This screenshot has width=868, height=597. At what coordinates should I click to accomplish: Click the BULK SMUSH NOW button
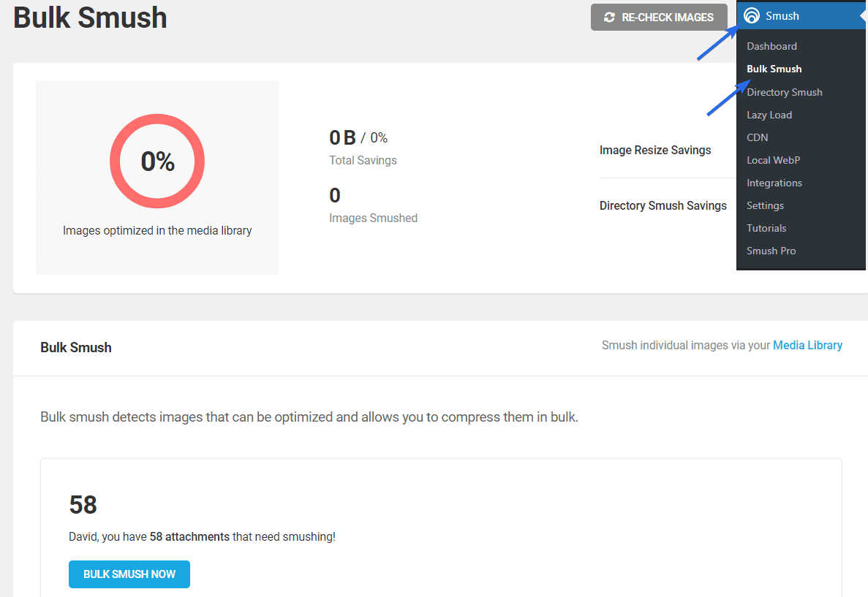pyautogui.click(x=129, y=574)
